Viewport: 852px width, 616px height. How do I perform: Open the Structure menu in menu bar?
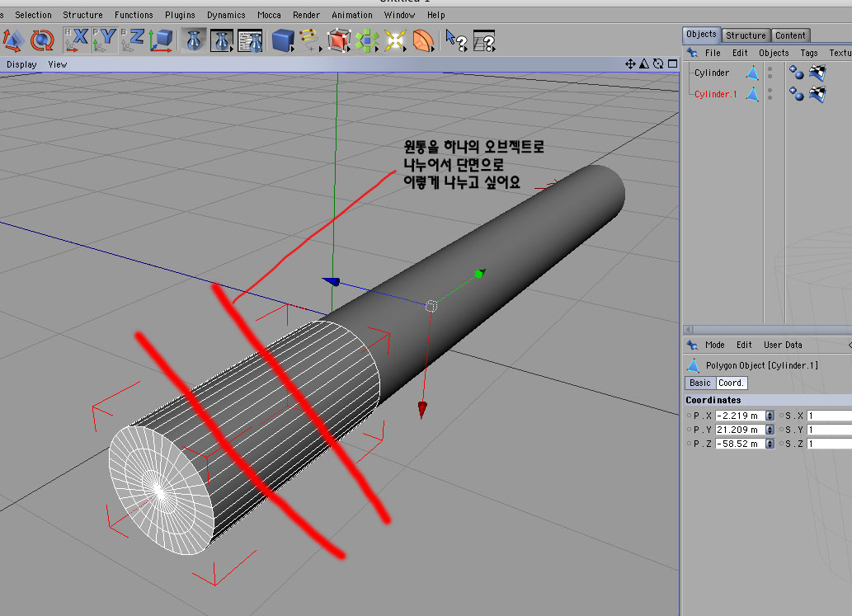coord(82,15)
